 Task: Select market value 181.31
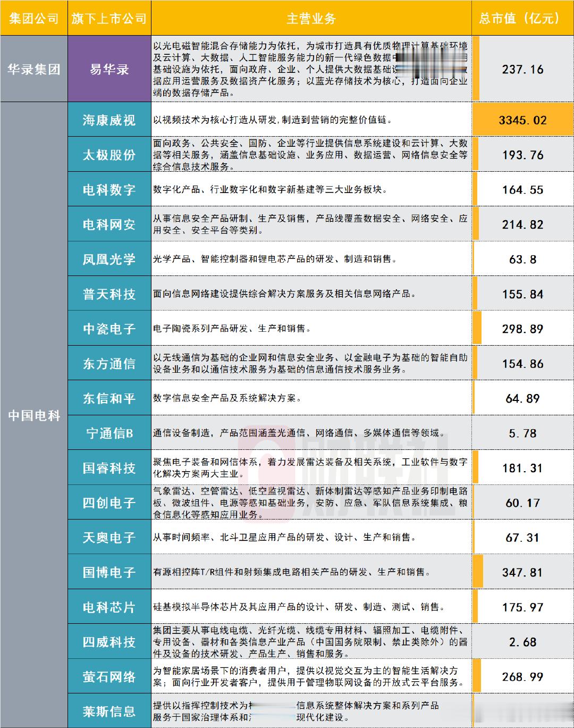pos(523,468)
